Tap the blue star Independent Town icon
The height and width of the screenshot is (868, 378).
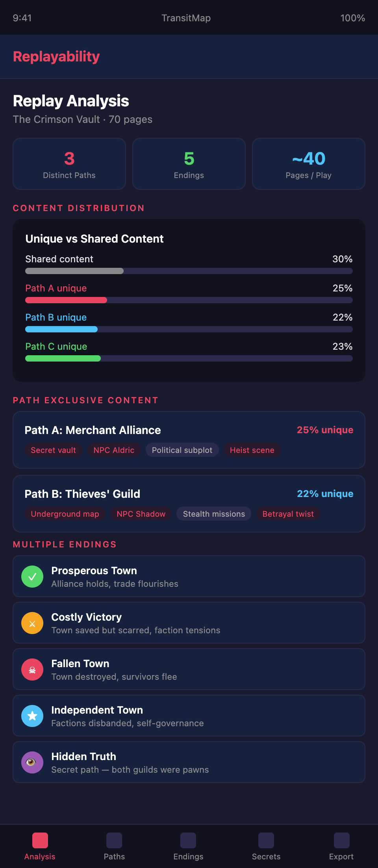pyautogui.click(x=32, y=716)
